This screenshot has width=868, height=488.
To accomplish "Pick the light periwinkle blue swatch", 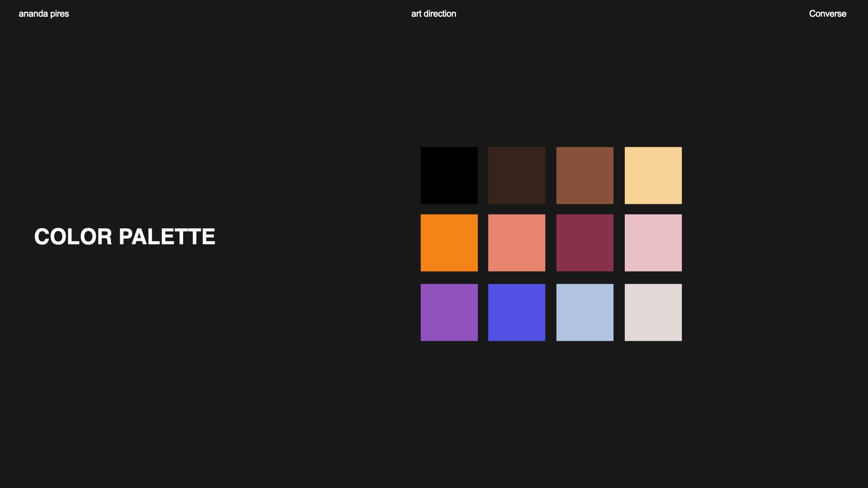I will pos(585,312).
